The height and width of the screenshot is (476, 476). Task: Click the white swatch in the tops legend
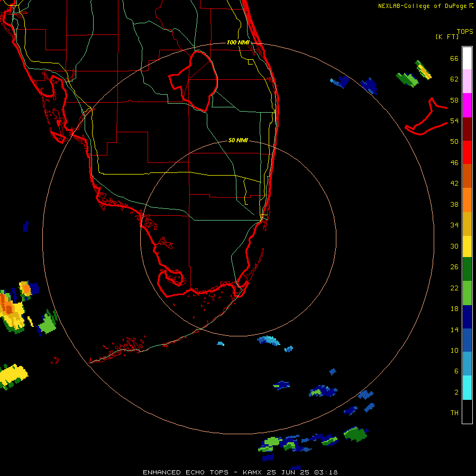pyautogui.click(x=467, y=58)
